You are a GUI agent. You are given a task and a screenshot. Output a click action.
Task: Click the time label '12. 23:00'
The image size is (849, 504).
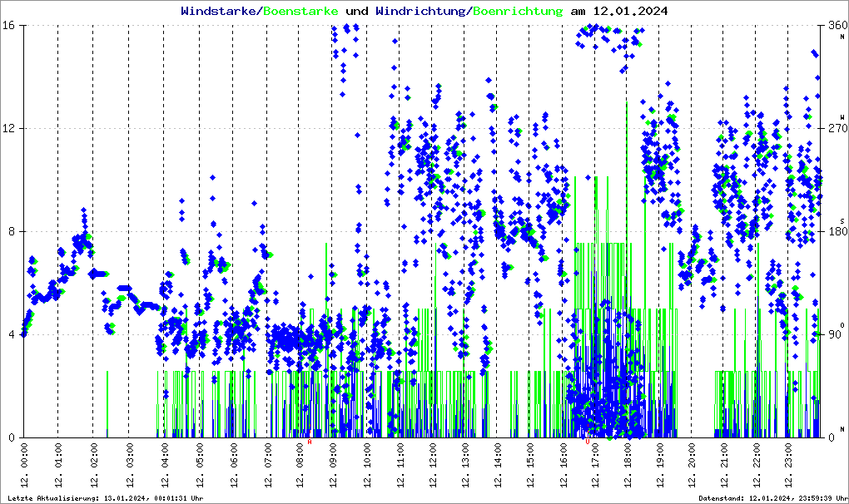[x=789, y=465]
